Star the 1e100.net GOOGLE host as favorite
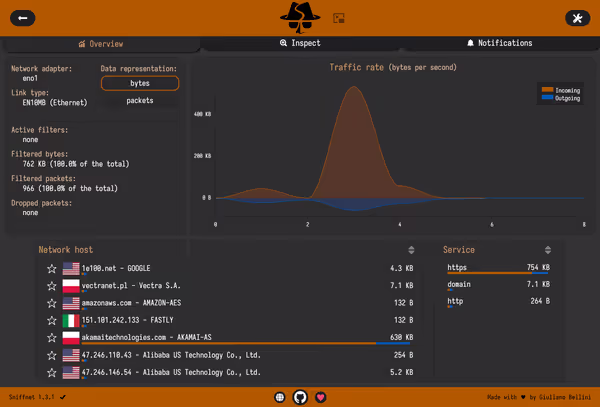The height and width of the screenshot is (407, 600). tap(51, 268)
